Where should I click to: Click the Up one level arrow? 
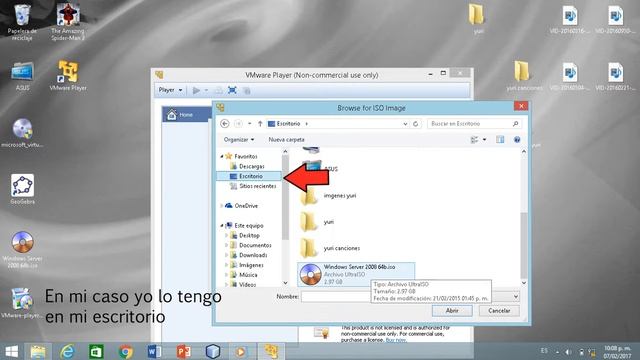[260, 124]
